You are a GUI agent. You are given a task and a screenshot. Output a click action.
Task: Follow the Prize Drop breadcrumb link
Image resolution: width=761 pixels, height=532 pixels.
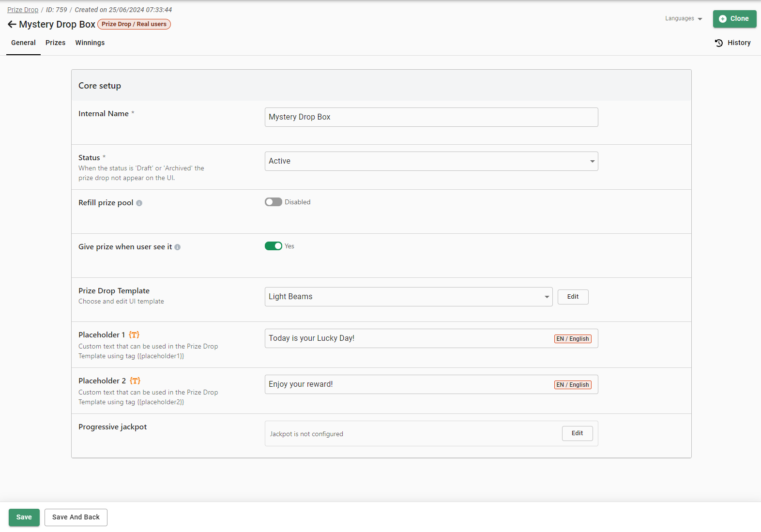(x=23, y=10)
